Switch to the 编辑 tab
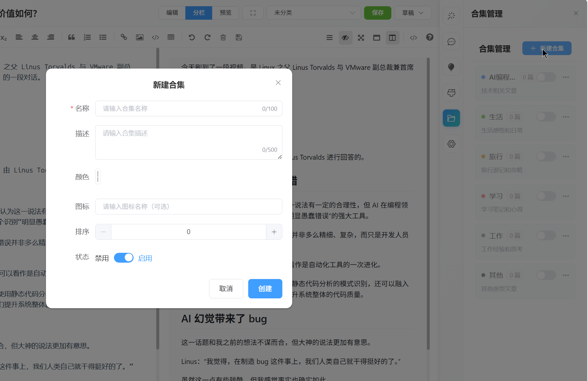The height and width of the screenshot is (381, 588). 172,13
